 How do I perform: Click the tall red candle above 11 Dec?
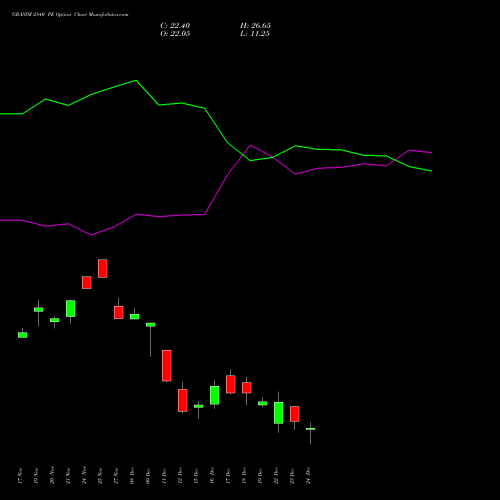tap(167, 366)
